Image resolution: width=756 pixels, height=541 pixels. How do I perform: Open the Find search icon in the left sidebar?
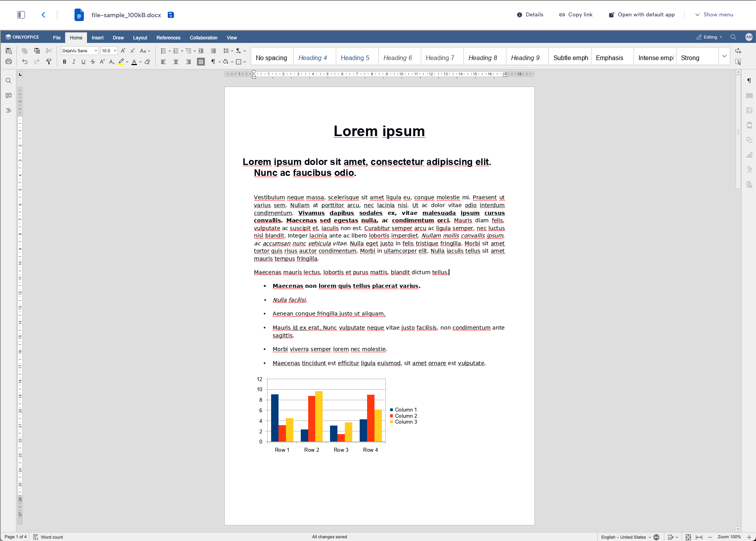(x=9, y=81)
